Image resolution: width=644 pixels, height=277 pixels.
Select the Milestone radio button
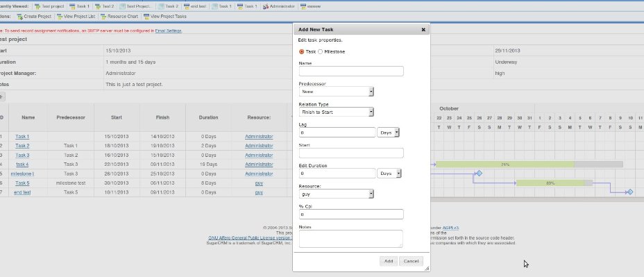[321, 52]
